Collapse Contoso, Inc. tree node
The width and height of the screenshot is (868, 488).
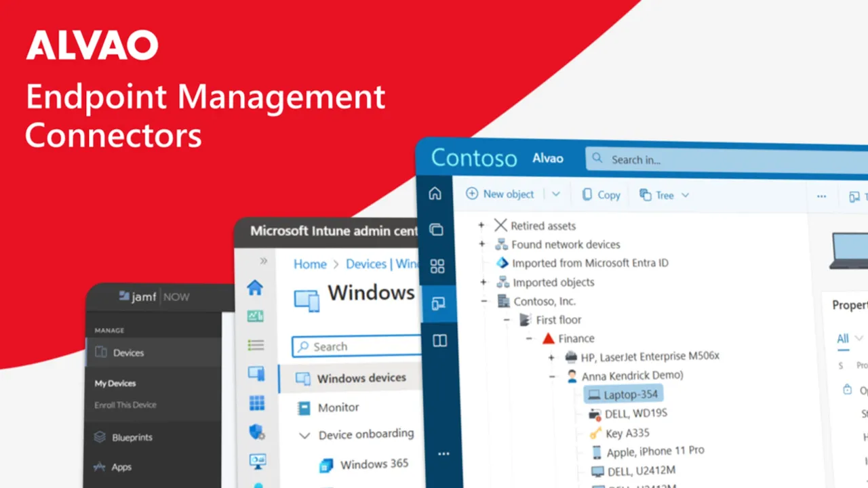(484, 301)
